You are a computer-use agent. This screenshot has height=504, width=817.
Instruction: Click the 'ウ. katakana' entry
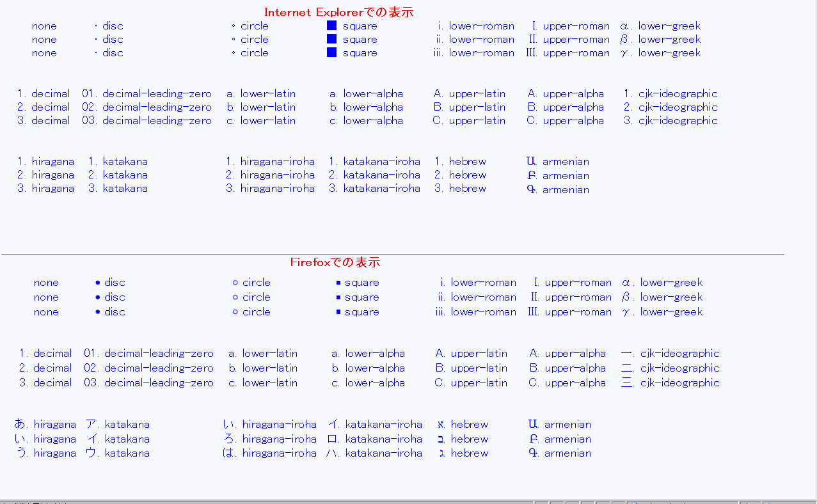click(118, 453)
